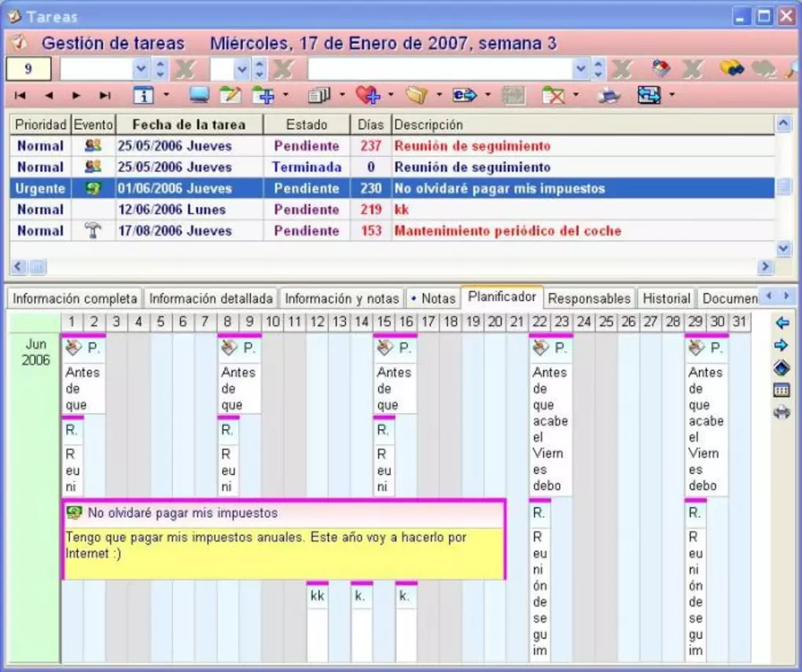Click the printer icon in the main toolbar

(608, 96)
